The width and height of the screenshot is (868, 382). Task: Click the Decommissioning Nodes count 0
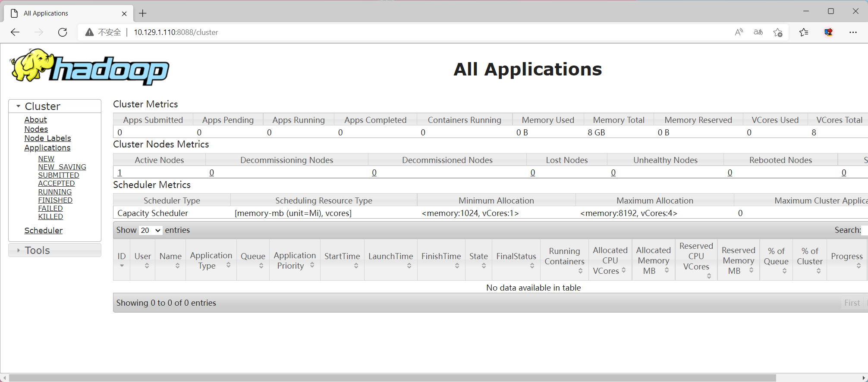coord(212,172)
